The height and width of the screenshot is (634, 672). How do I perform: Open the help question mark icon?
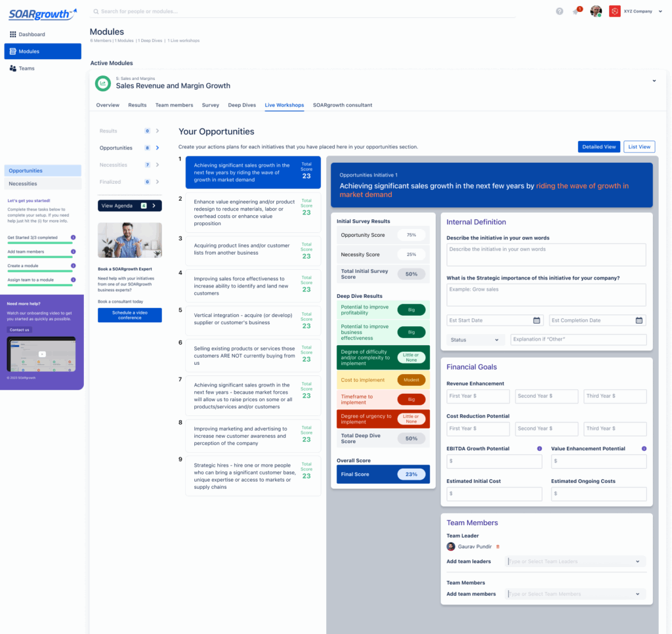point(559,11)
